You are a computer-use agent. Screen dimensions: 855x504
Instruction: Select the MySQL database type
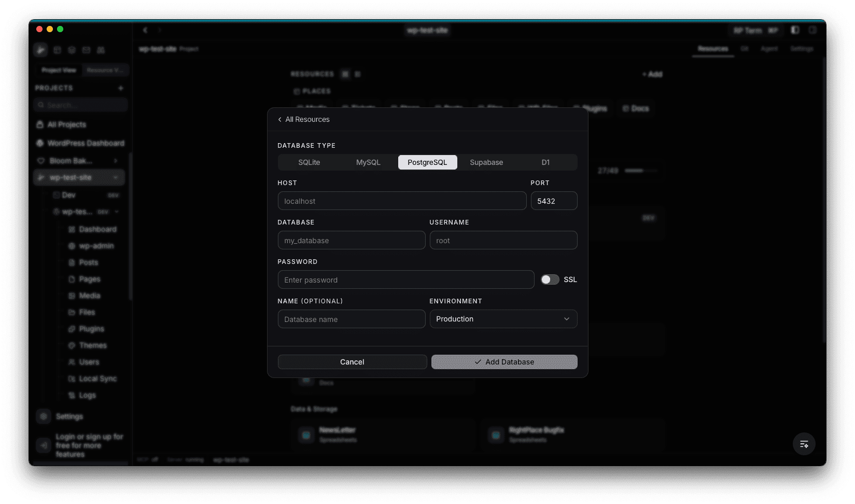pyautogui.click(x=368, y=162)
